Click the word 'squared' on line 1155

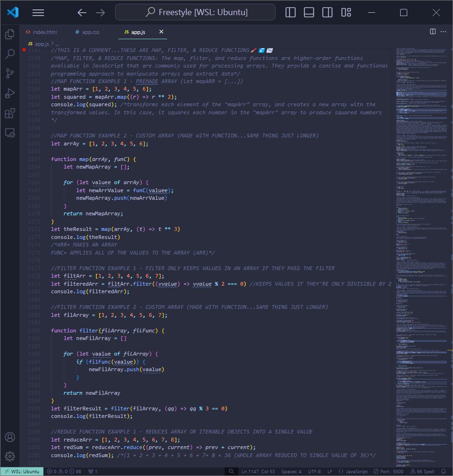pyautogui.click(x=75, y=97)
